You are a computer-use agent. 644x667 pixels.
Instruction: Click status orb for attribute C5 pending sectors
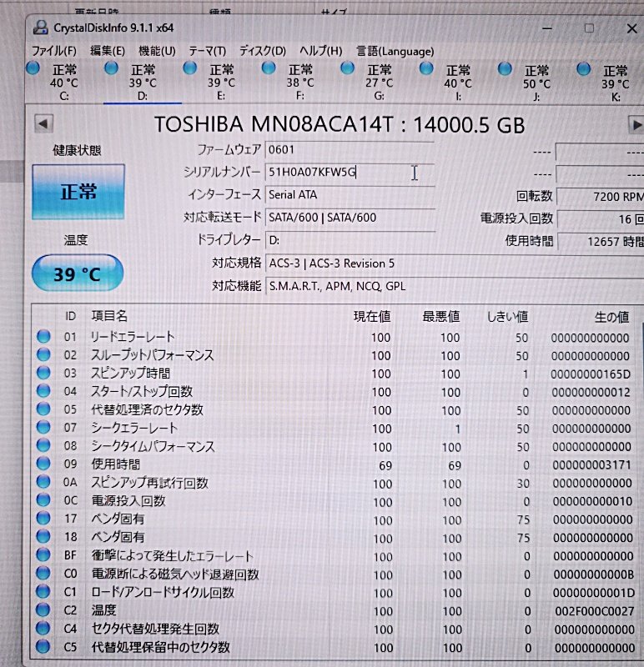coord(43,647)
